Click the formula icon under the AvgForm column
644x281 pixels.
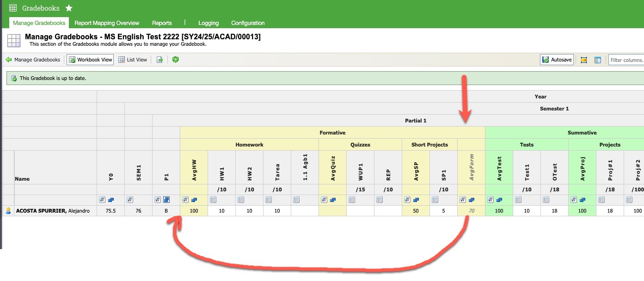point(463,200)
